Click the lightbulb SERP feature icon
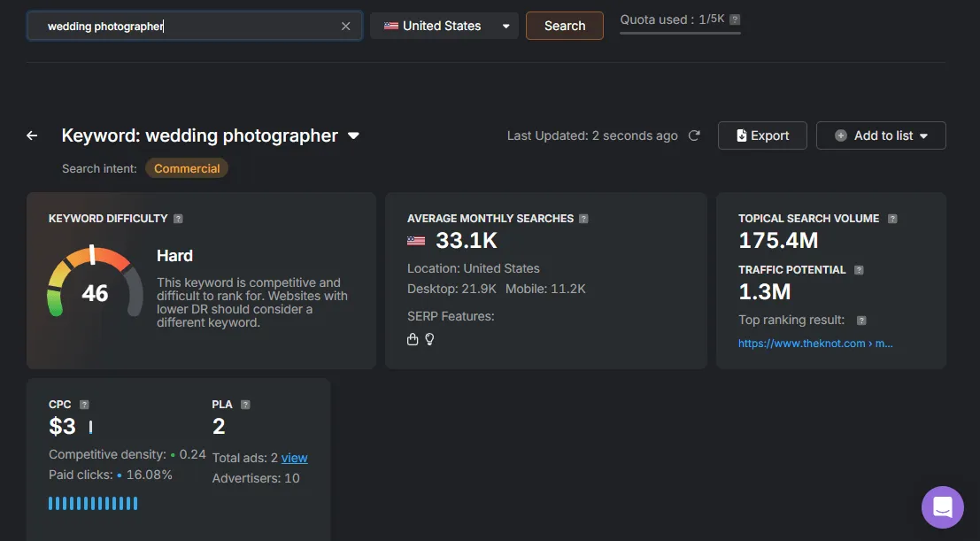Screen dimensions: 980x541 [429, 339]
